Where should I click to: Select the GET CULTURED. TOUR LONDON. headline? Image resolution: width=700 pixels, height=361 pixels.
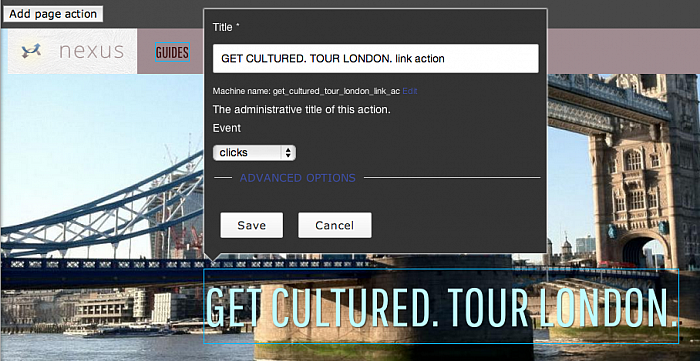pos(441,307)
